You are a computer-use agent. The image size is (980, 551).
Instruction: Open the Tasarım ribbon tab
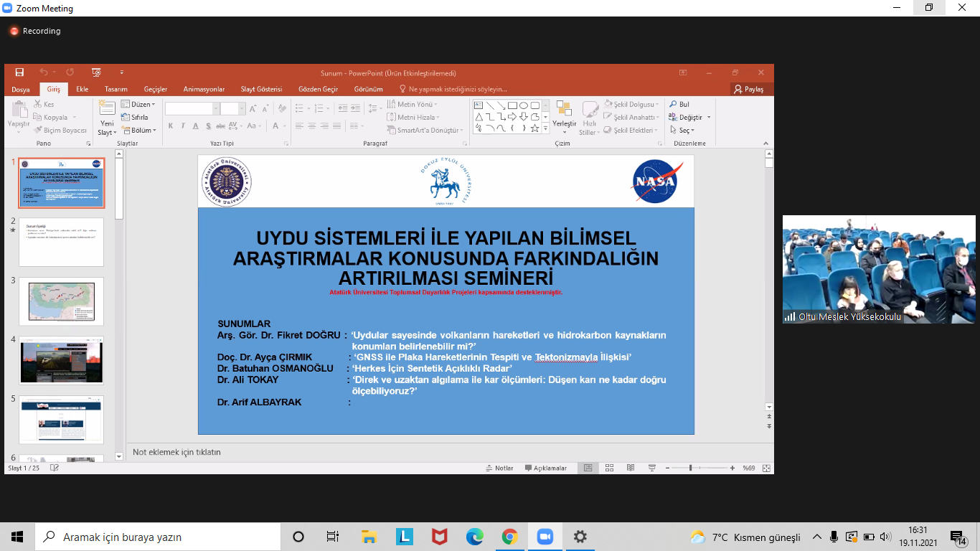point(116,89)
